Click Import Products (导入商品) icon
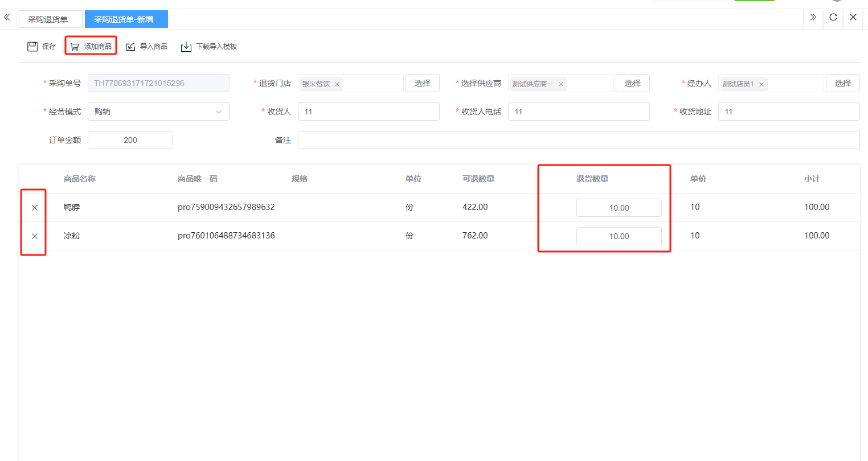The image size is (868, 461). (x=130, y=47)
